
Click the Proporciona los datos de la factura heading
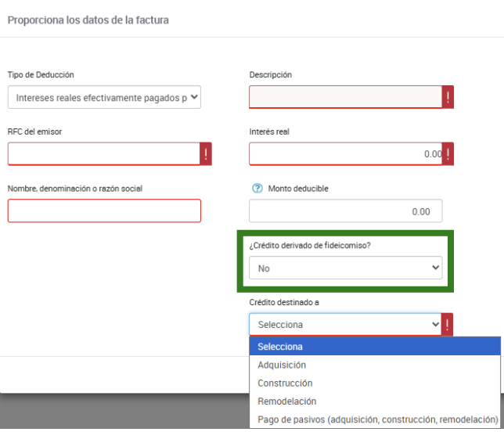click(88, 19)
